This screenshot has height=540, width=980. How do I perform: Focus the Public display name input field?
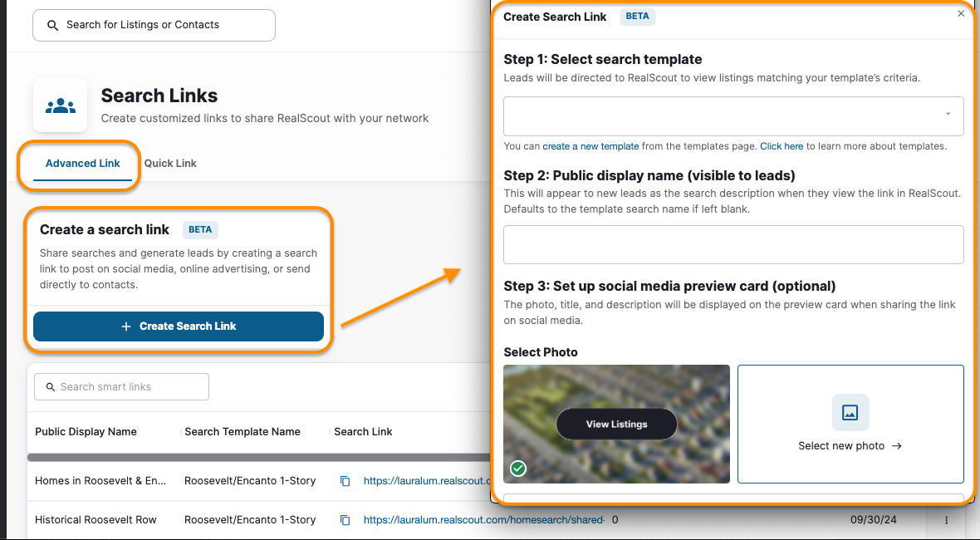733,244
